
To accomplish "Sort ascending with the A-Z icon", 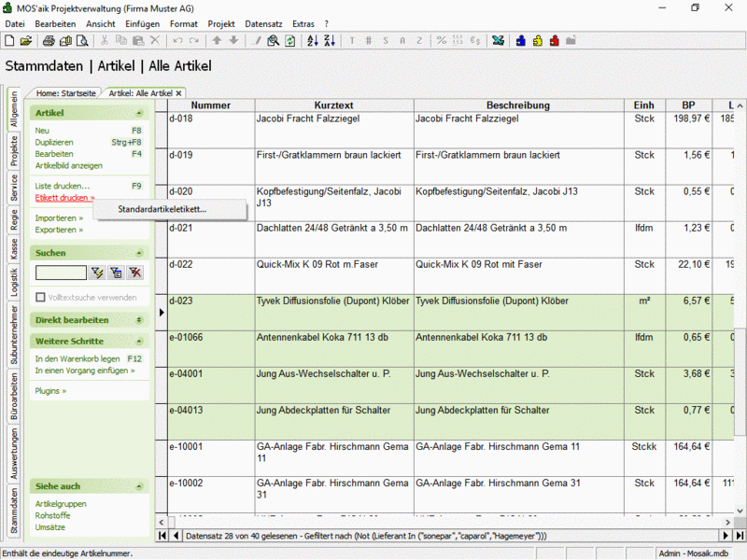I will [313, 41].
